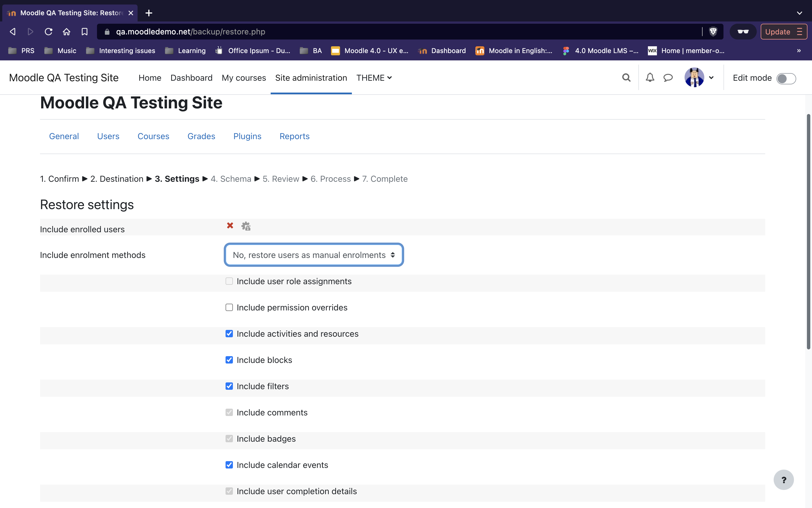This screenshot has width=812, height=508.
Task: Open the Music bookmarks folder
Action: 60,51
